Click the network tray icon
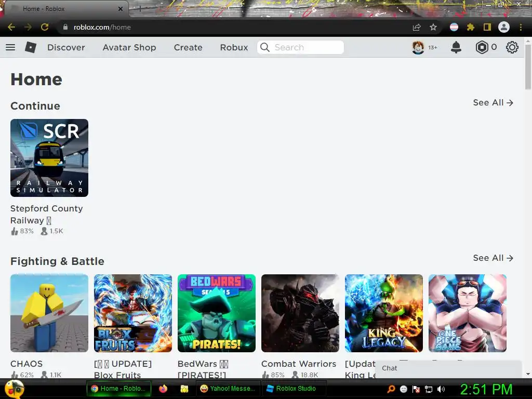The image size is (532, 399). coord(429,389)
